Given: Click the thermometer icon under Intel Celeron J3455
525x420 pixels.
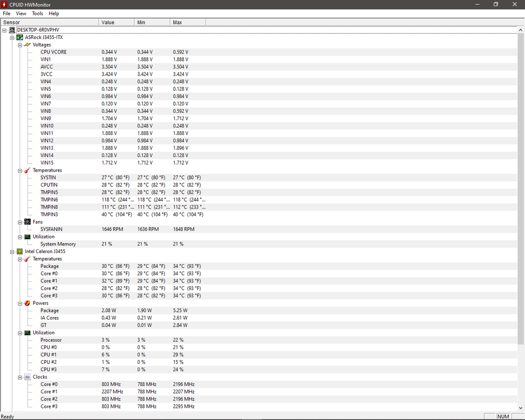Looking at the screenshot, I should click(x=27, y=259).
